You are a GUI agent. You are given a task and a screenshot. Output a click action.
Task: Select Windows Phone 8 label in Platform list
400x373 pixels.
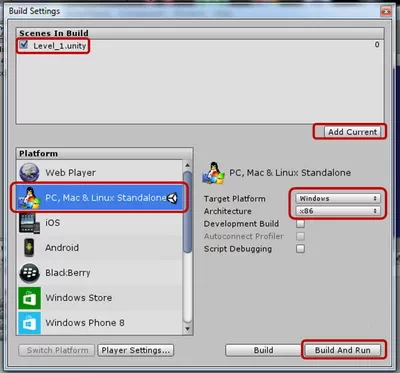tap(85, 323)
